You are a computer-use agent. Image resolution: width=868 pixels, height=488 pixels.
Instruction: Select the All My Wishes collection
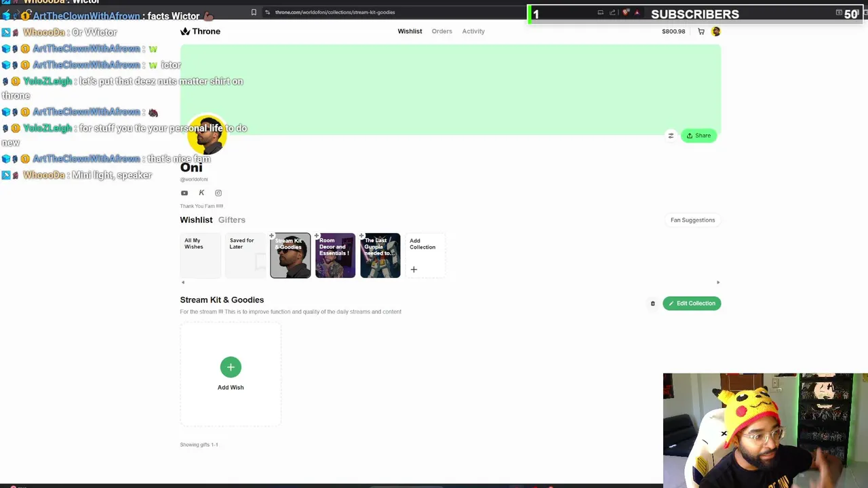click(x=200, y=256)
